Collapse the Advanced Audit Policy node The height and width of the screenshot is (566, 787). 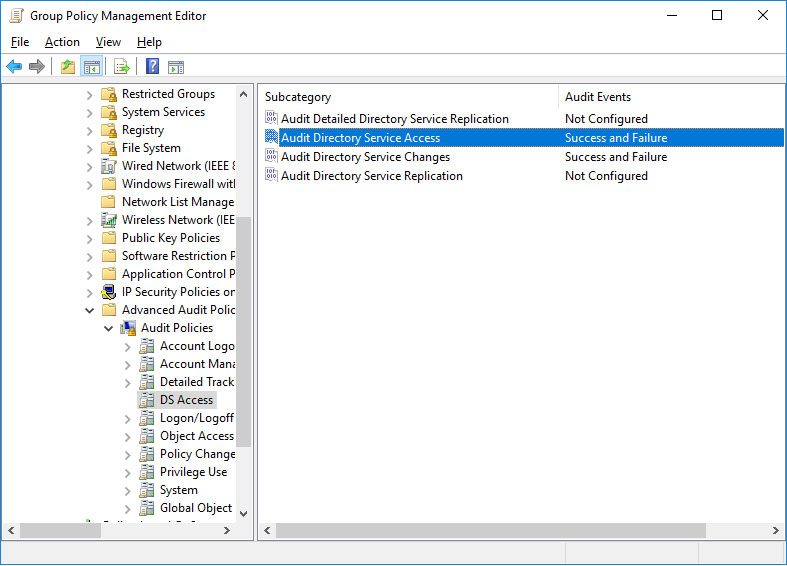click(x=89, y=311)
